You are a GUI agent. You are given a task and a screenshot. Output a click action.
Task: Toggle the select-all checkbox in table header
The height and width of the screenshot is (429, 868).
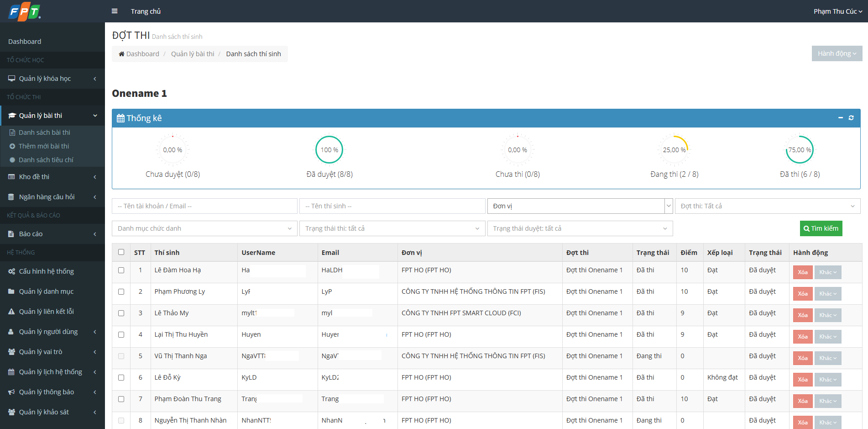[x=121, y=252]
